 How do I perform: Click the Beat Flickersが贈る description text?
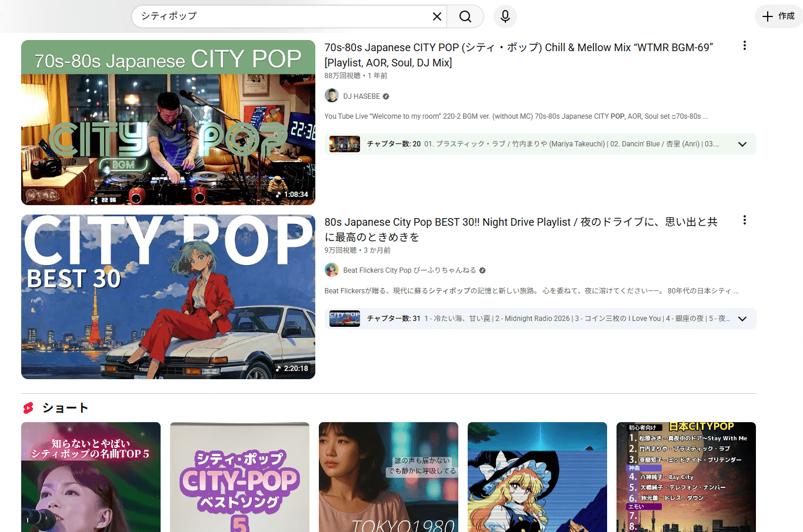tap(532, 291)
